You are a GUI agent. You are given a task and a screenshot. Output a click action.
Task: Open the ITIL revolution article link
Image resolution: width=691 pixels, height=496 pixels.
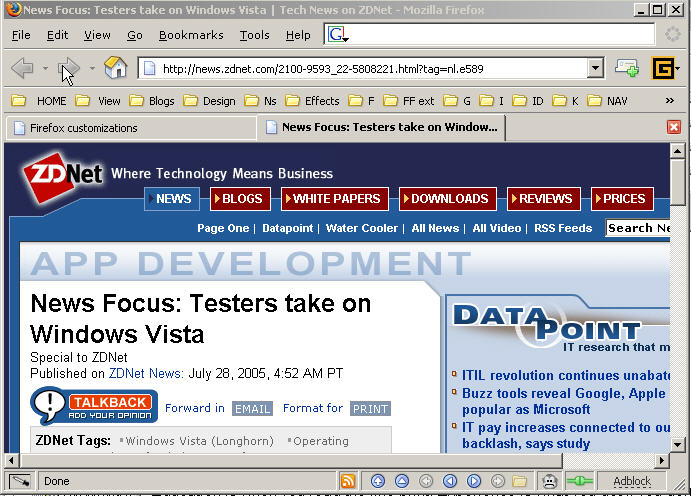(x=566, y=375)
